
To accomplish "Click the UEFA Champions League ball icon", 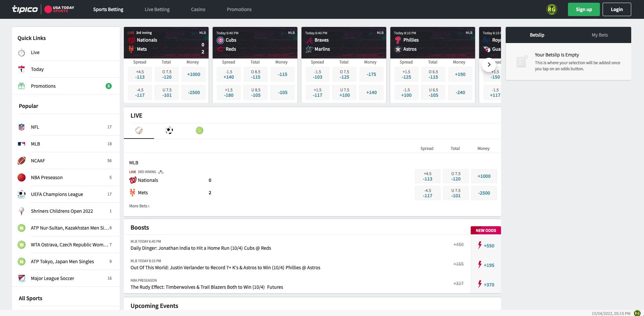I will coord(22,194).
